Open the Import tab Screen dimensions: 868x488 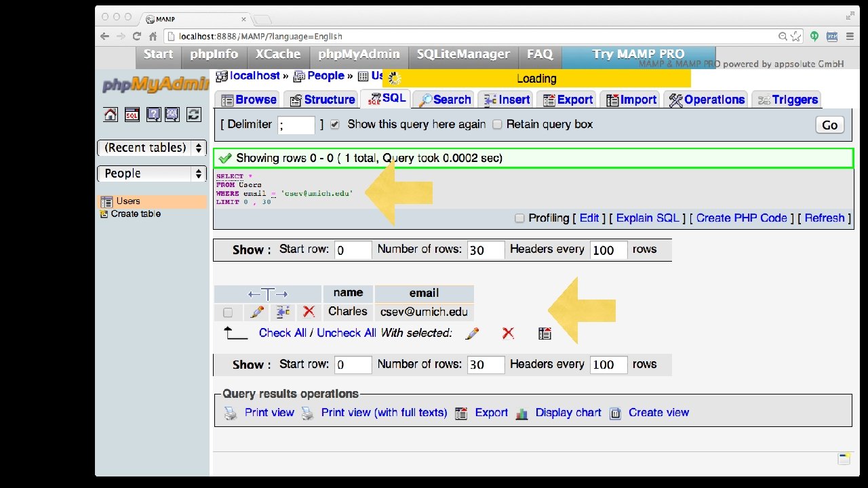[631, 100]
